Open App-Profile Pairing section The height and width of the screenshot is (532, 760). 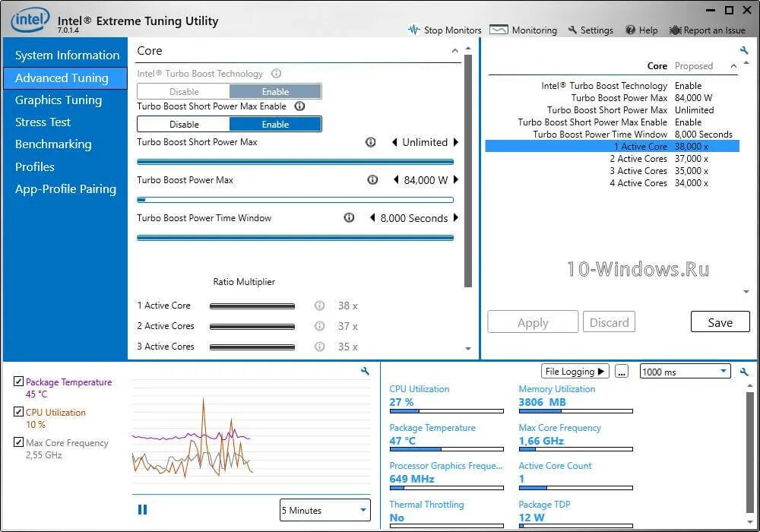(65, 189)
